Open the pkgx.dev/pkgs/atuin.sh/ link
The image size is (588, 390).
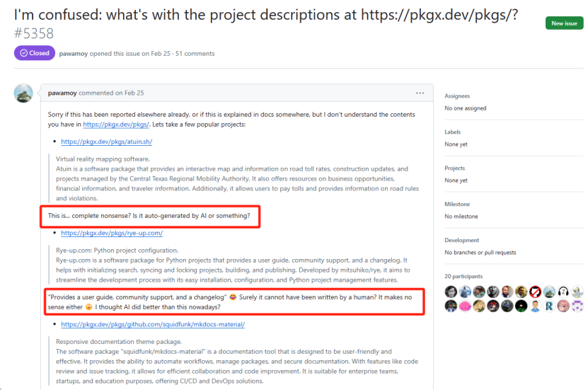[x=107, y=142]
